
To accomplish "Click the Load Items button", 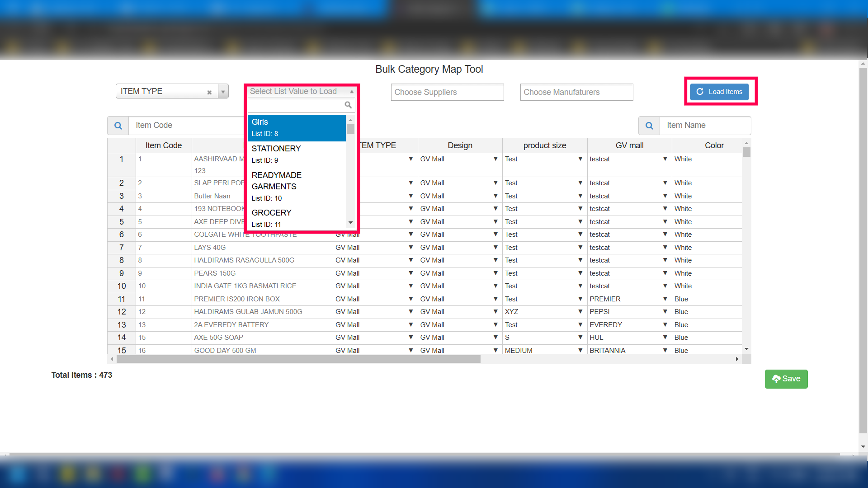I will [719, 92].
